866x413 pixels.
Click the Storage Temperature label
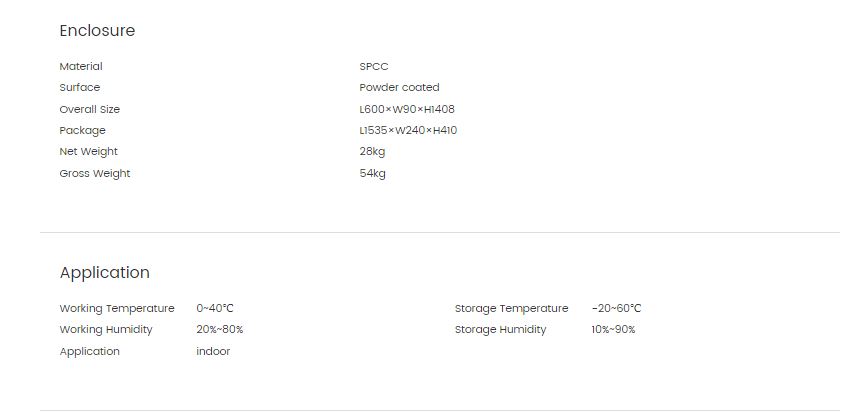(511, 308)
